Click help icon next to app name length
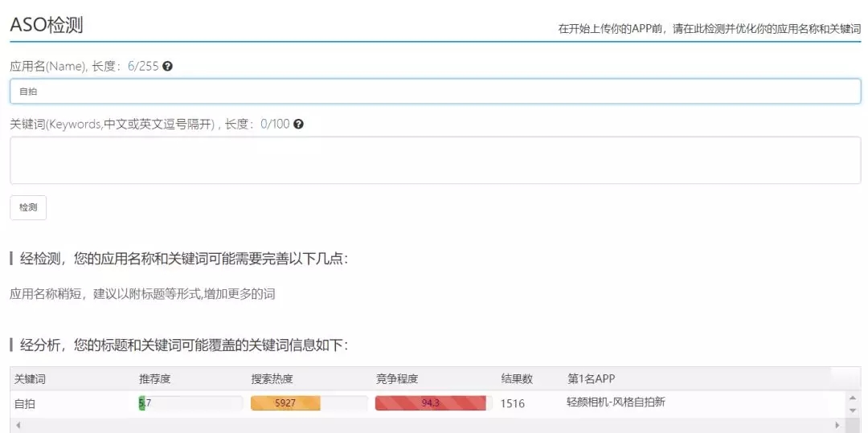Viewport: 868px width, 433px height. tap(167, 67)
